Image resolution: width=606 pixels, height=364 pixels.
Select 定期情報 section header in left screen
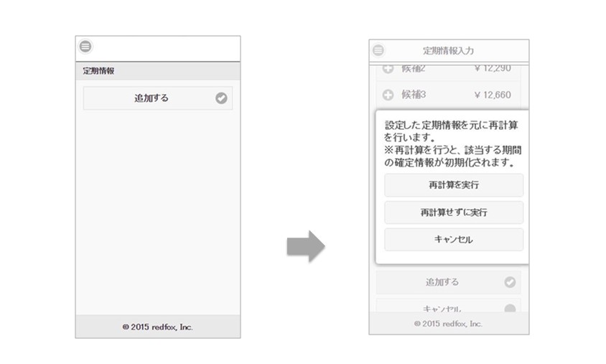point(158,70)
